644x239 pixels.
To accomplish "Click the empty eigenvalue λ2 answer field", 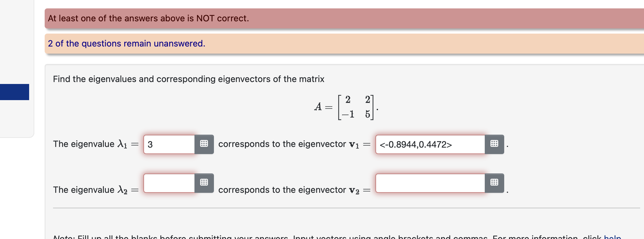I will (x=168, y=183).
